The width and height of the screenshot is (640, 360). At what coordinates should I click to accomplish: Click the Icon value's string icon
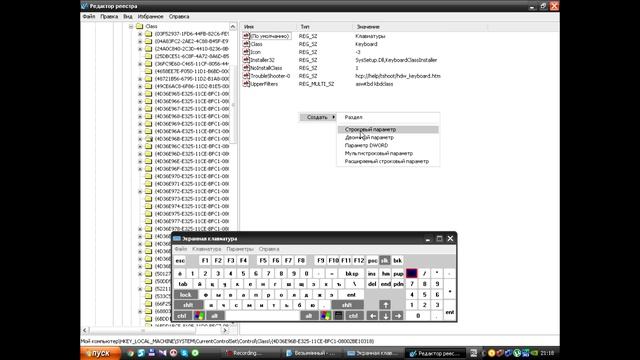pos(246,52)
